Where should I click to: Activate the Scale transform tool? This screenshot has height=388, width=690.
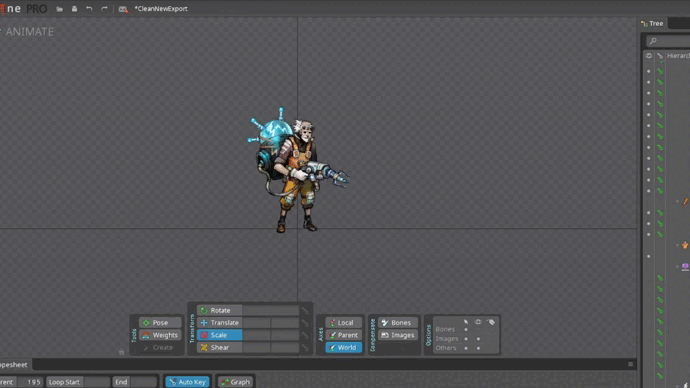(219, 335)
